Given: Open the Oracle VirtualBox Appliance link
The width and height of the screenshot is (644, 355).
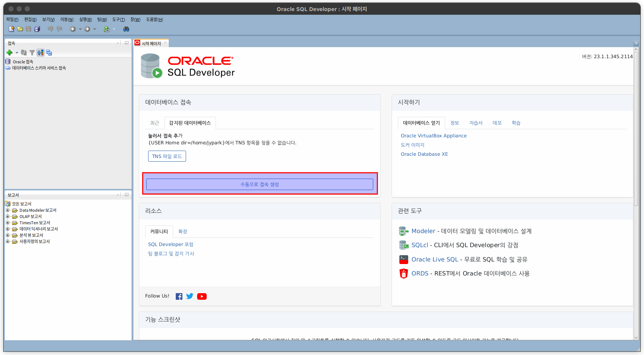Looking at the screenshot, I should pos(434,136).
